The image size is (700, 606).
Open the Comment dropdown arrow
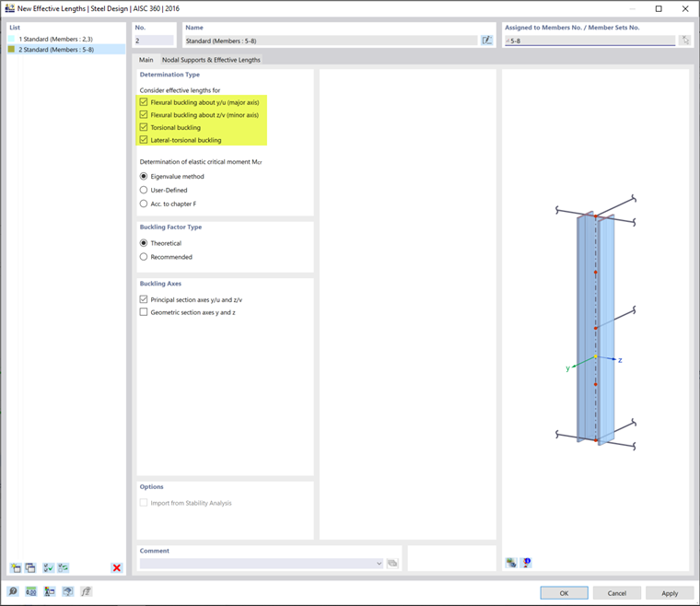tap(379, 563)
